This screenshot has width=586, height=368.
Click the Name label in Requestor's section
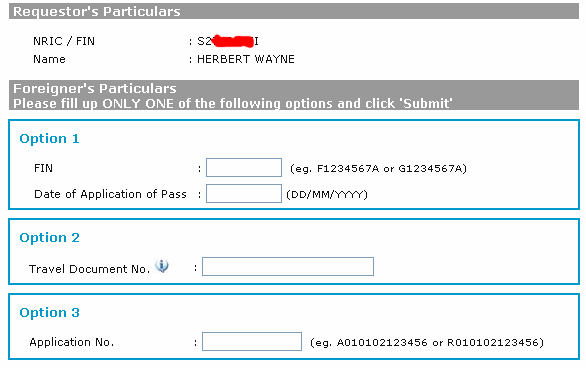pyautogui.click(x=49, y=59)
